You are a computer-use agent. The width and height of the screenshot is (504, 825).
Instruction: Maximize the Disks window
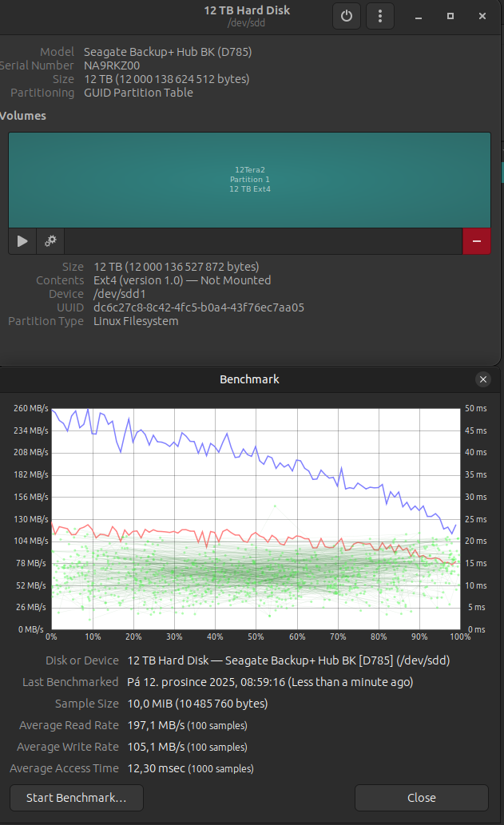click(450, 16)
